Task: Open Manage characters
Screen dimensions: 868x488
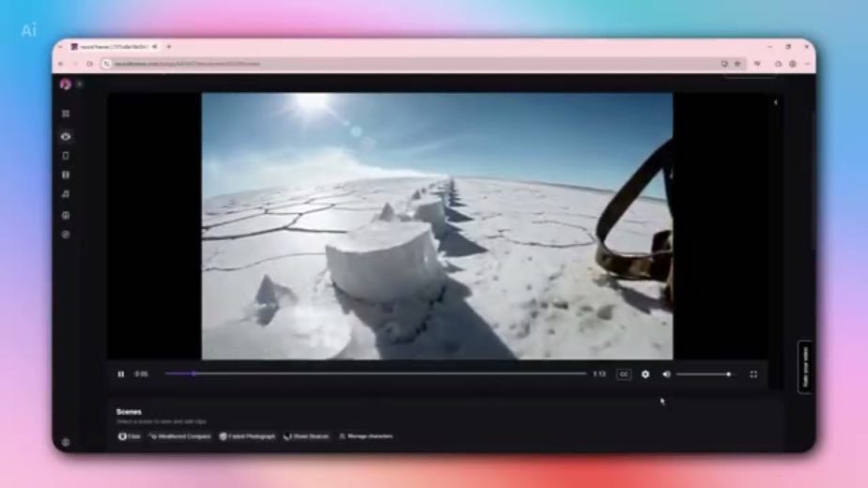Action: point(366,436)
